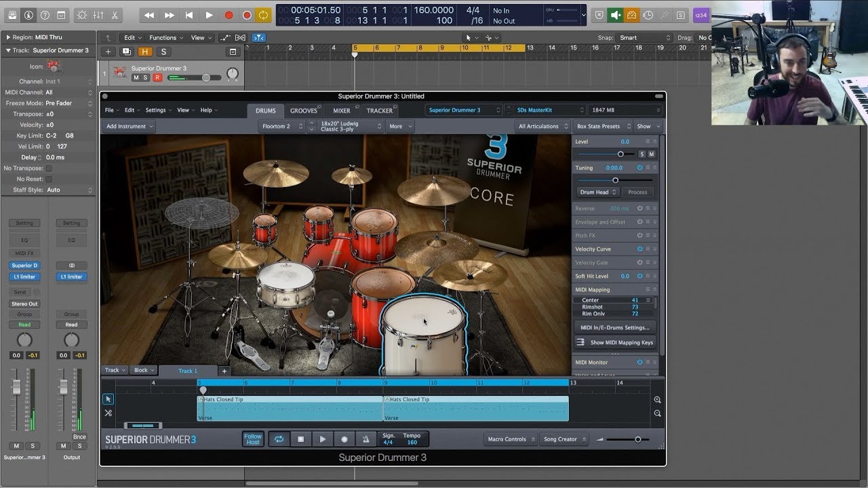Expand the Song Creator panel
This screenshot has height=488, width=868.
click(564, 439)
